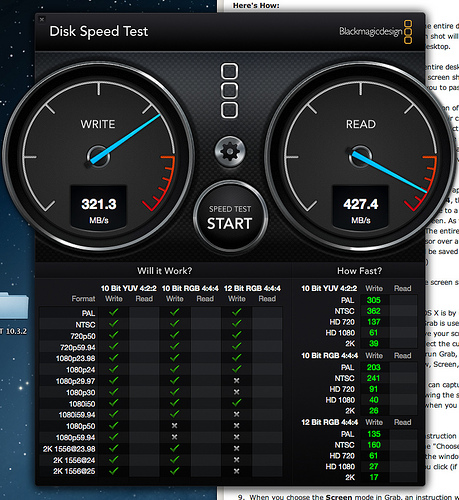The image size is (459, 500).
Task: Select the folder icon on the desktop
Action: coord(13,306)
